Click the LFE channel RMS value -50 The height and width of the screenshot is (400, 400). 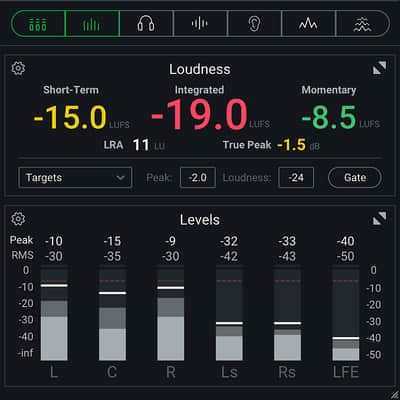point(345,256)
